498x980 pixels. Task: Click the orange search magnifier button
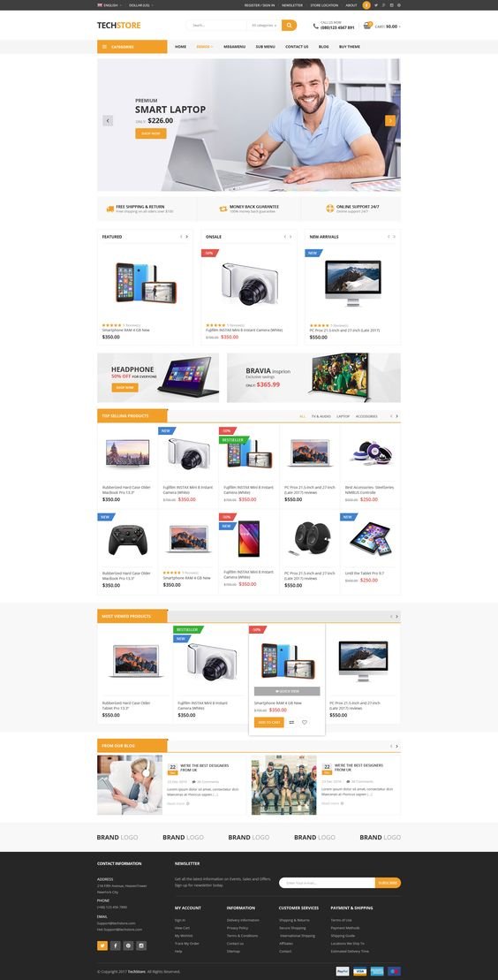click(289, 26)
